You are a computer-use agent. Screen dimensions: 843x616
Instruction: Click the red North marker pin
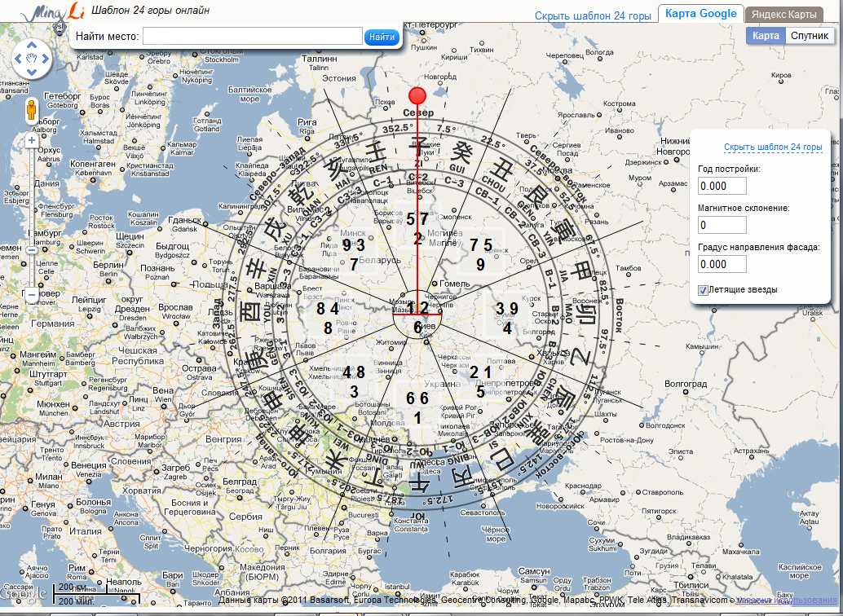417,95
